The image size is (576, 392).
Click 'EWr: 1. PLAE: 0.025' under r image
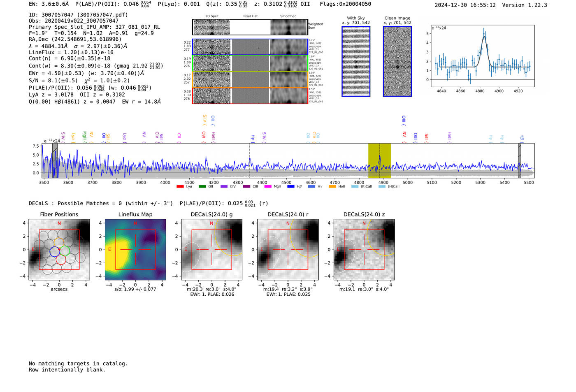(288, 295)
